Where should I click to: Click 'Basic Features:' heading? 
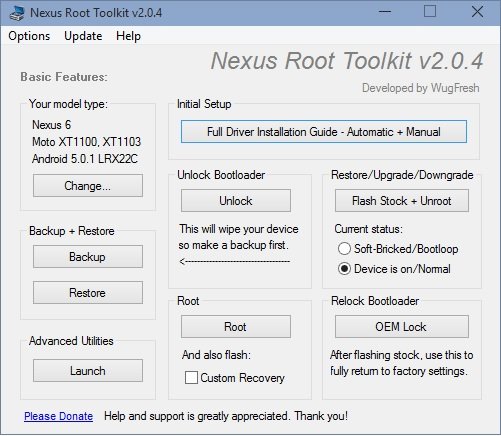point(64,77)
